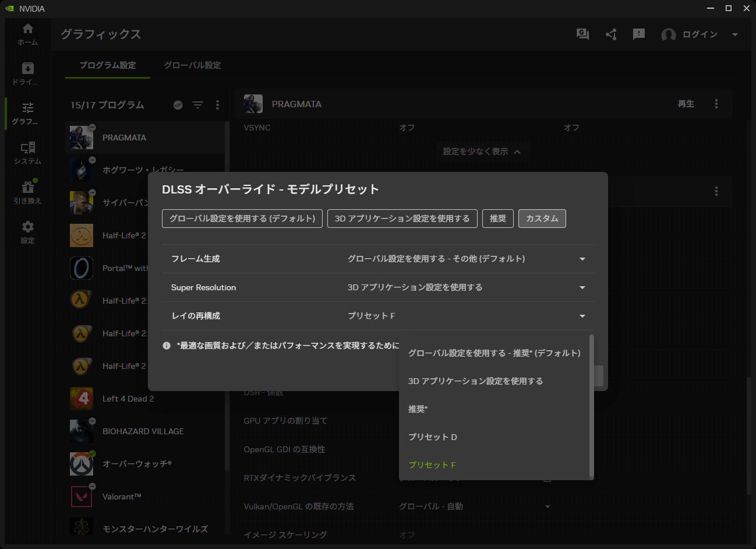Click the 3D アプリケーション設定を使用する button
This screenshot has height=549, width=756.
(402, 219)
